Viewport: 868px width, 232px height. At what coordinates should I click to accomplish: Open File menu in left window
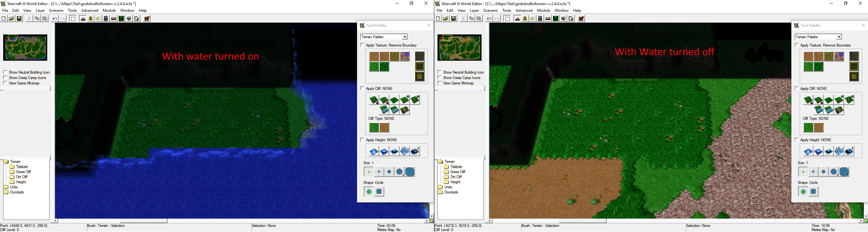tap(5, 11)
